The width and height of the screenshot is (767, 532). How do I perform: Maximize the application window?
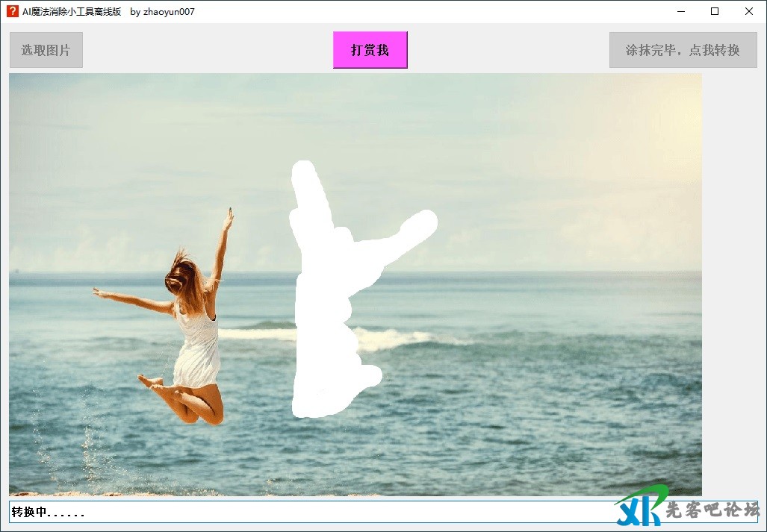(715, 11)
